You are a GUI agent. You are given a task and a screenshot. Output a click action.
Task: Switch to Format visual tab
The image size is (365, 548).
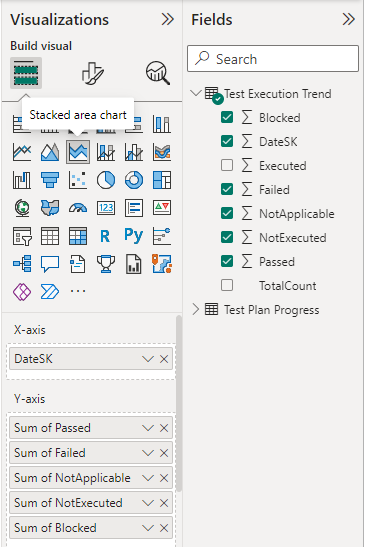point(92,73)
